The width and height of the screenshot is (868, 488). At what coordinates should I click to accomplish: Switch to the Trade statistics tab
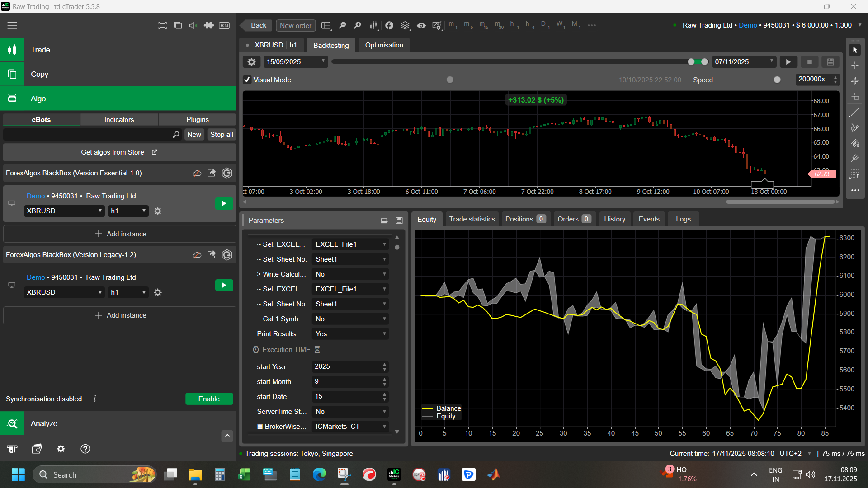click(472, 219)
